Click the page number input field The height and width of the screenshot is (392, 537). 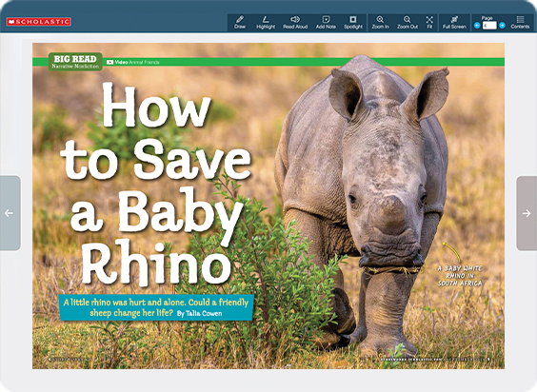coord(489,26)
